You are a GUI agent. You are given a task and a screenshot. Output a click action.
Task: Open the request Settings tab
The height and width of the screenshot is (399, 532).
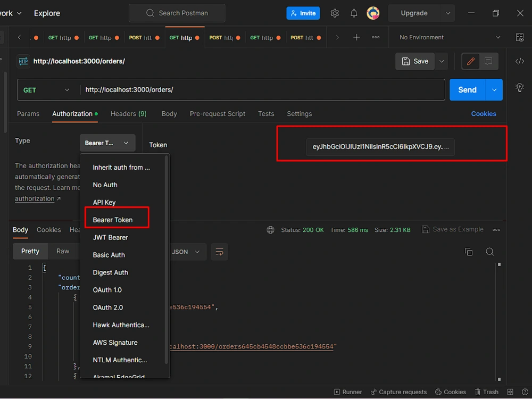coord(299,114)
